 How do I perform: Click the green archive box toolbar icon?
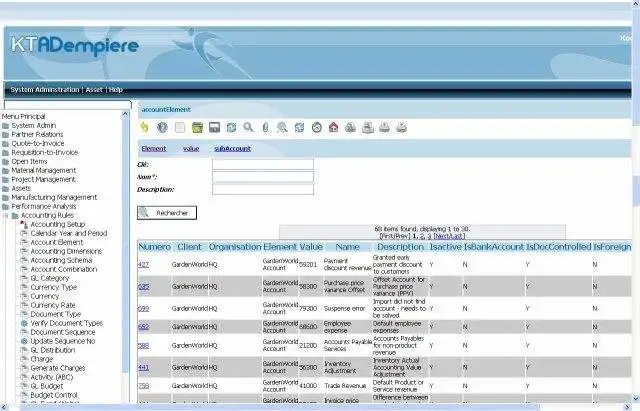pyautogui.click(x=197, y=127)
